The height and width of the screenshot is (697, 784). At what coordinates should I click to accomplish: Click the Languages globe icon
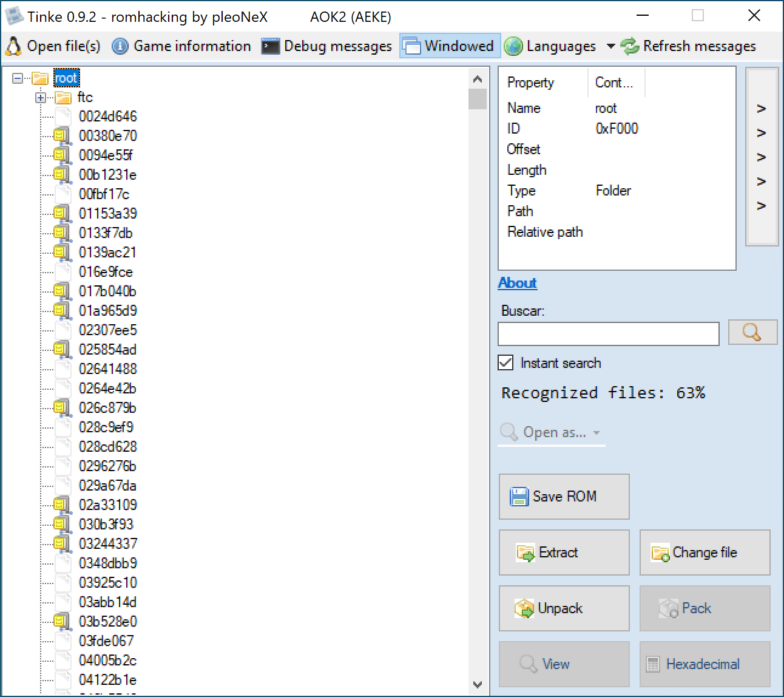pyautogui.click(x=513, y=46)
